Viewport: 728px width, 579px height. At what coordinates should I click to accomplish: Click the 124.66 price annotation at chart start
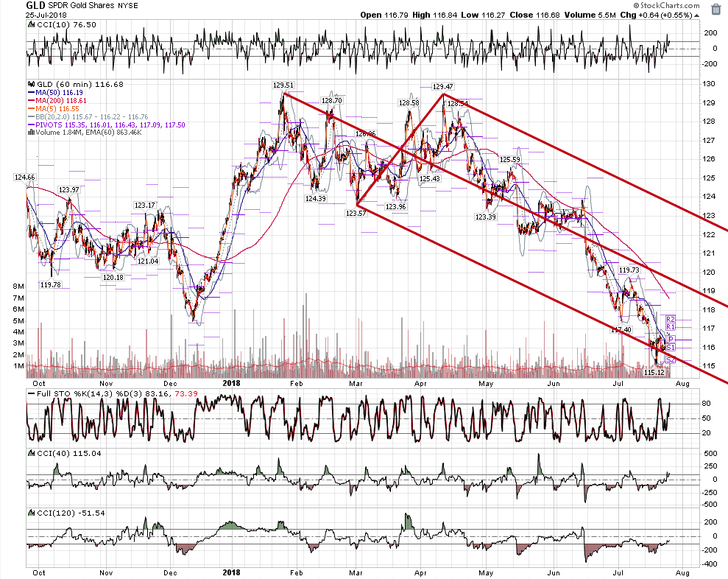point(24,178)
